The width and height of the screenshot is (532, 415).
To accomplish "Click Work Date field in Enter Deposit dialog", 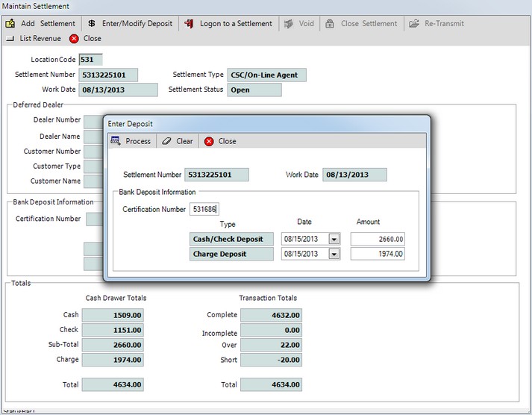I will [354, 175].
